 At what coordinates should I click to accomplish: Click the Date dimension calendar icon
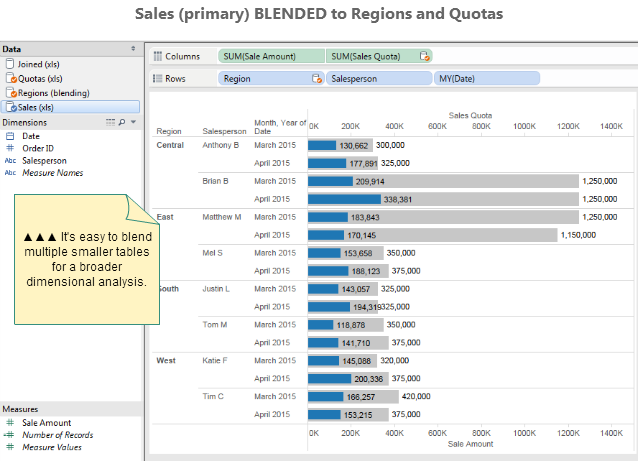pyautogui.click(x=10, y=136)
